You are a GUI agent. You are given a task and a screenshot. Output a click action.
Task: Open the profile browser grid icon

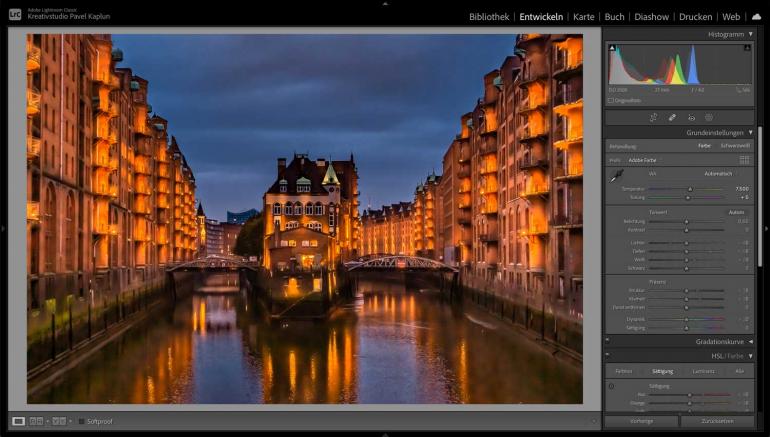pyautogui.click(x=744, y=159)
